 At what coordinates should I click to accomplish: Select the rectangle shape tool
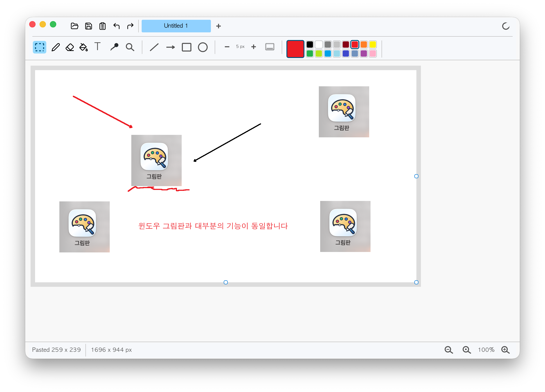click(x=186, y=47)
